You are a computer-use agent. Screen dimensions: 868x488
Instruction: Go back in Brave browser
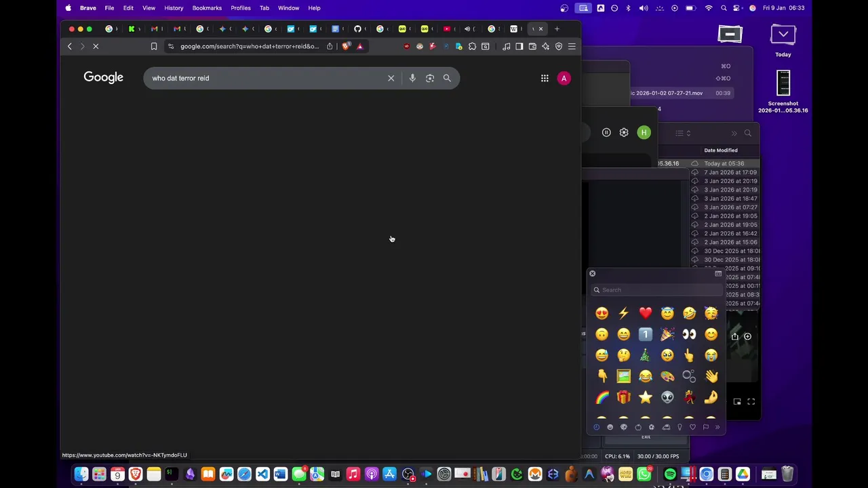tap(69, 46)
